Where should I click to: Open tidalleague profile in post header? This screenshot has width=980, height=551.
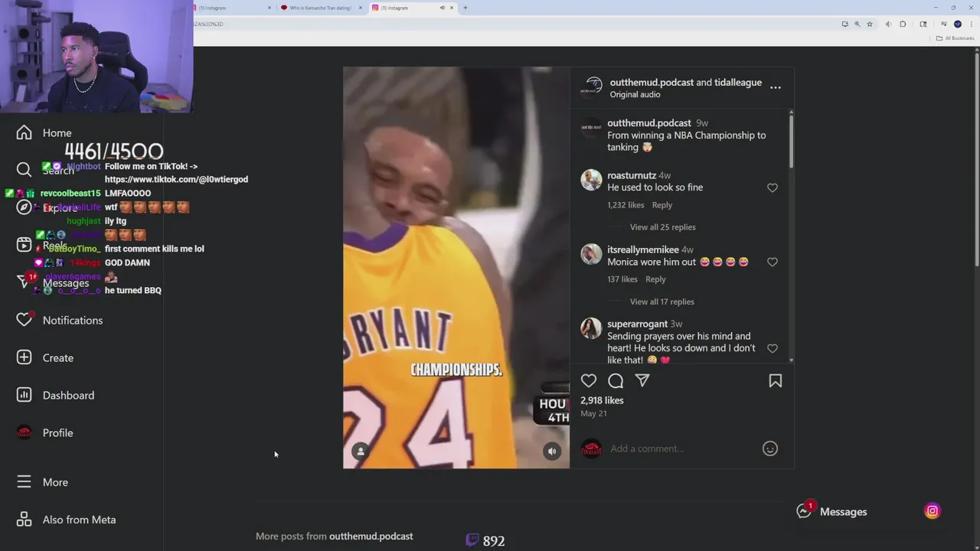[x=738, y=82]
